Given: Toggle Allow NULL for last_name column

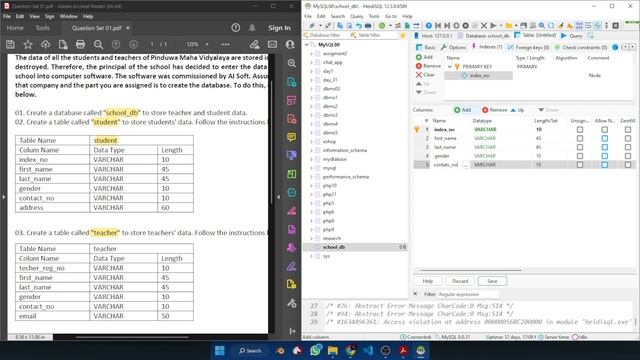Looking at the screenshot, I should click(604, 147).
